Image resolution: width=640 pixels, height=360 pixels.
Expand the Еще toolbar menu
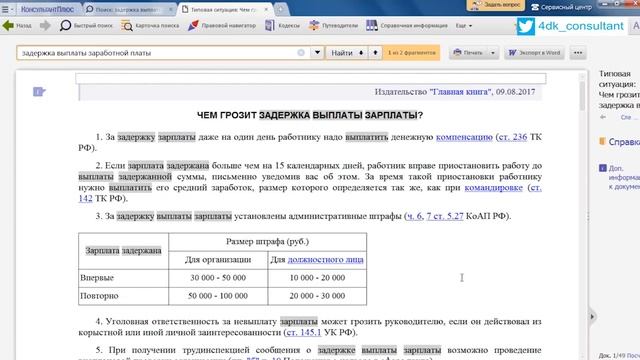click(x=464, y=25)
